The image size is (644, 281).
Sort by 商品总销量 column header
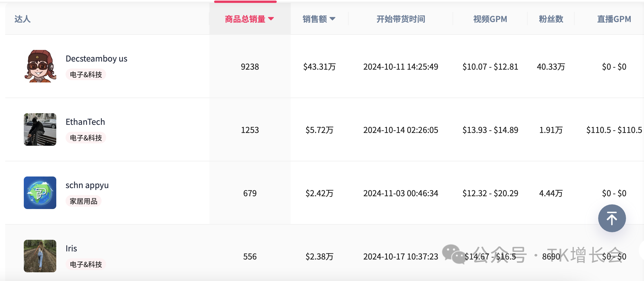(x=245, y=19)
